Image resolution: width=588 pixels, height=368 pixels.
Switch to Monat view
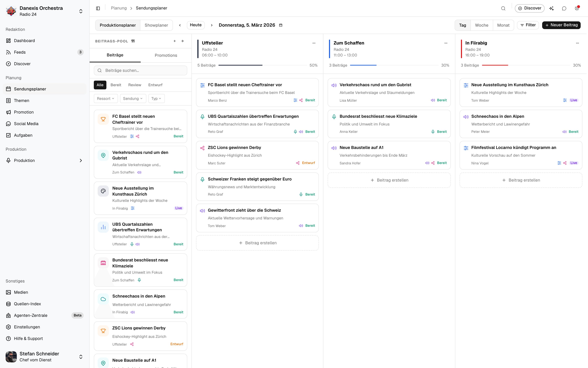click(503, 25)
